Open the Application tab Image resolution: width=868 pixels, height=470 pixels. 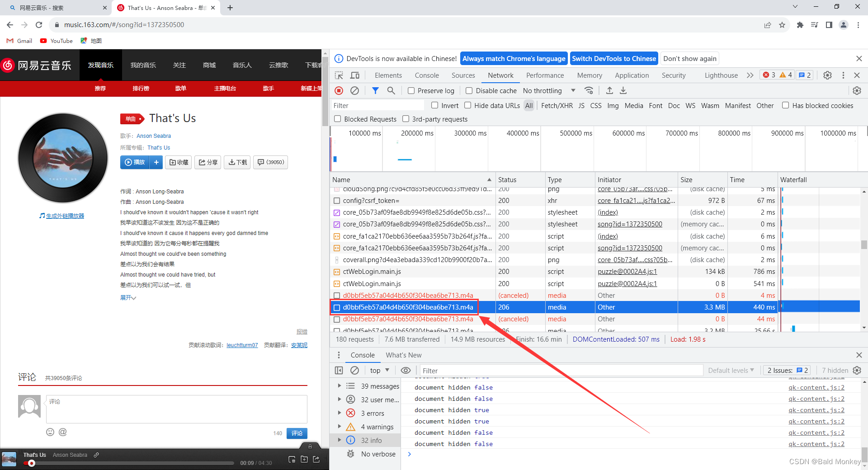632,75
